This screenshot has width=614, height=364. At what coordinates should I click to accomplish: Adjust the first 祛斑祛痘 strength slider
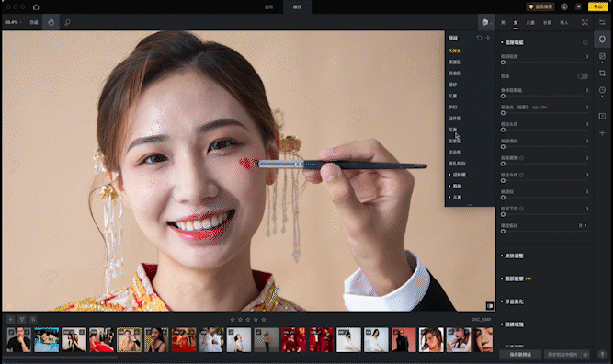click(x=544, y=63)
